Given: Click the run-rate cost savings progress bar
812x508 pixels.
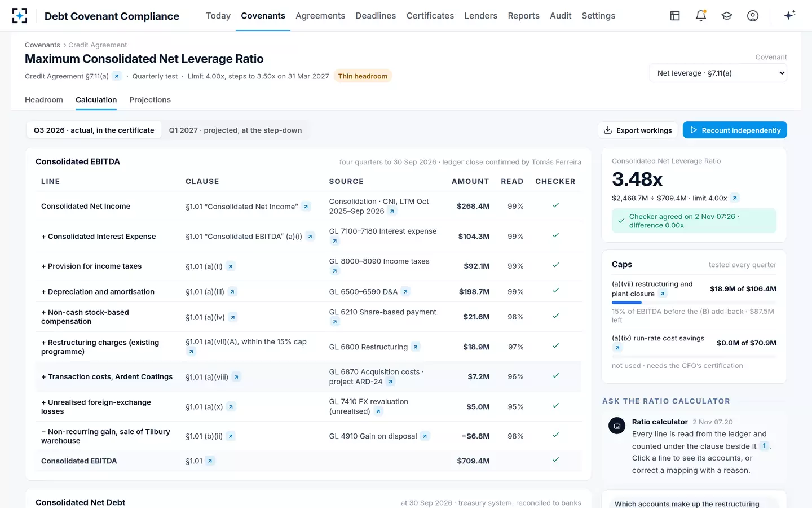Looking at the screenshot, I should coord(694,357).
